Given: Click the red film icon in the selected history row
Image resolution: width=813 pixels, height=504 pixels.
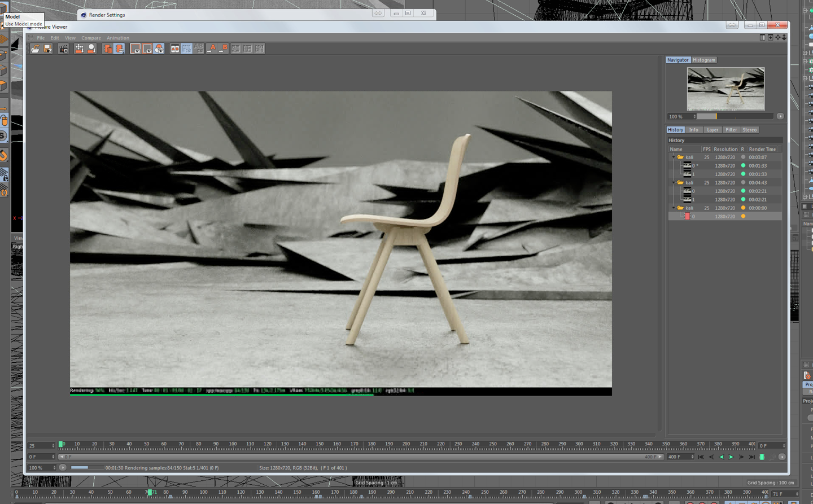Looking at the screenshot, I should pyautogui.click(x=687, y=216).
